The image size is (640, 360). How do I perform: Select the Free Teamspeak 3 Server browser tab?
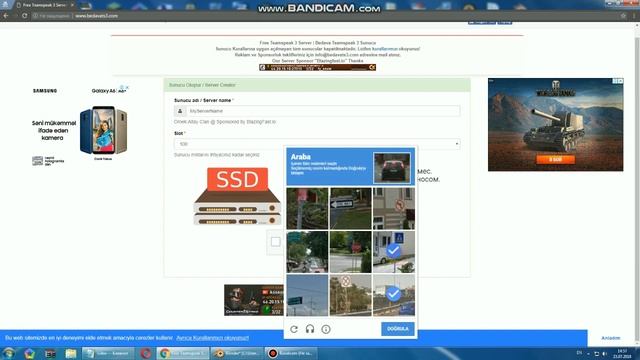point(44,5)
